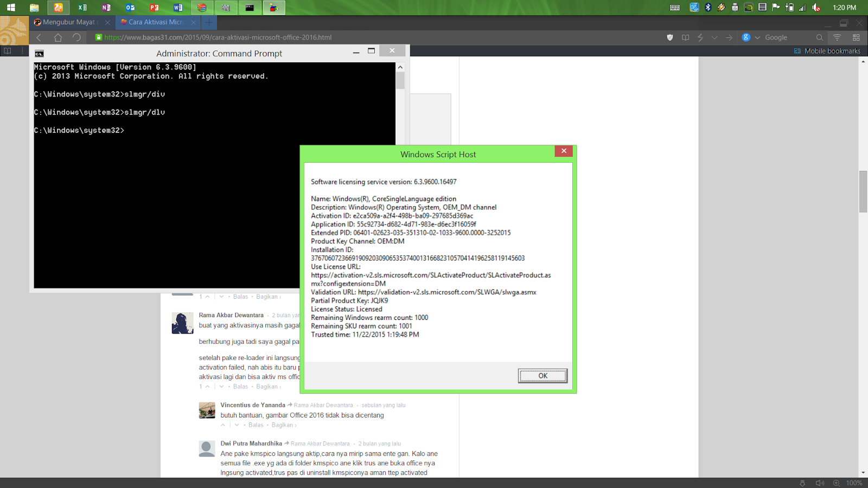Viewport: 868px width, 488px height.
Task: Reply (Balas) to Vincentius de Yananda's comment
Action: pyautogui.click(x=256, y=425)
